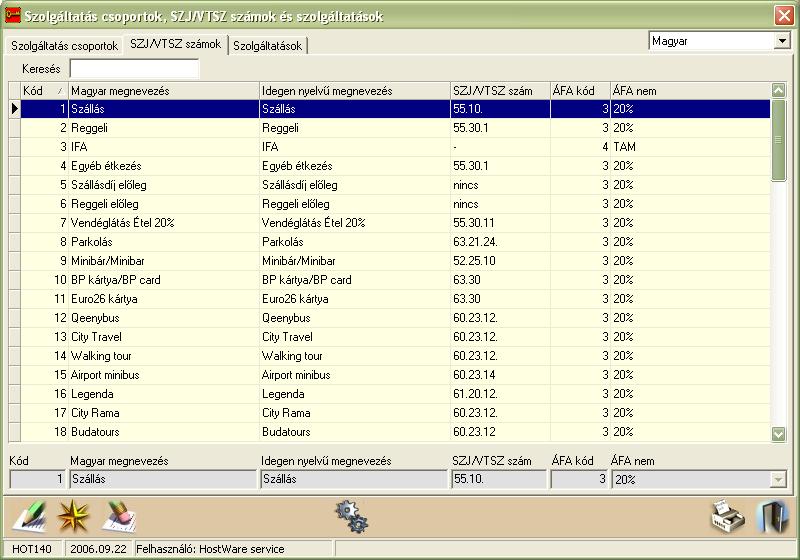Image resolution: width=800 pixels, height=560 pixels.
Task: Click SZJ number 61.20.12. for Legenda
Action: coord(475,394)
